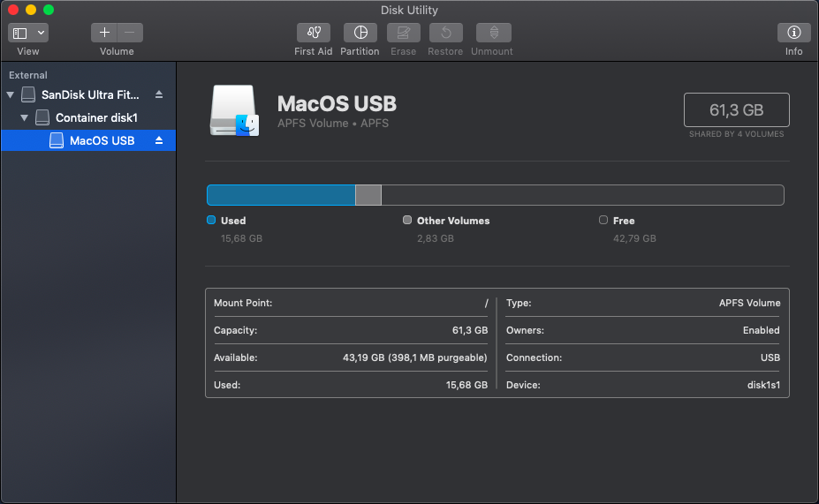Run First Aid on the volume
The height and width of the screenshot is (504, 819).
[314, 33]
